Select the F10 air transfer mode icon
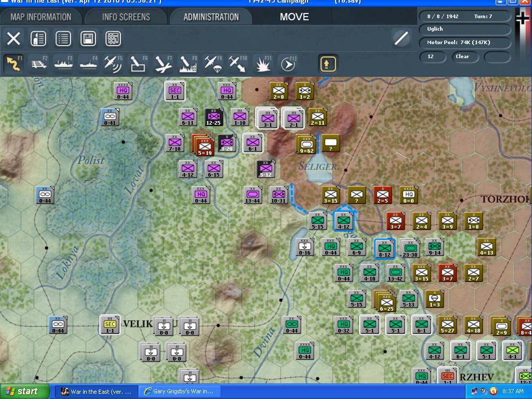The image size is (532, 399). [238, 64]
